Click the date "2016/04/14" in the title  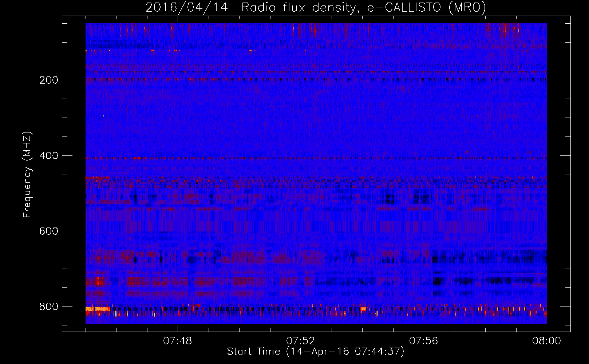[x=187, y=7]
